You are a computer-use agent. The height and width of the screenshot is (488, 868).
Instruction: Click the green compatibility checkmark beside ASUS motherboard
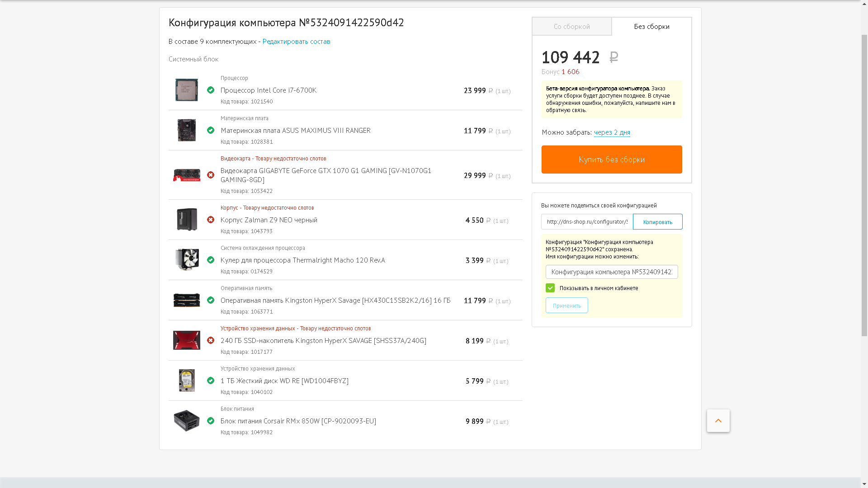(x=211, y=130)
